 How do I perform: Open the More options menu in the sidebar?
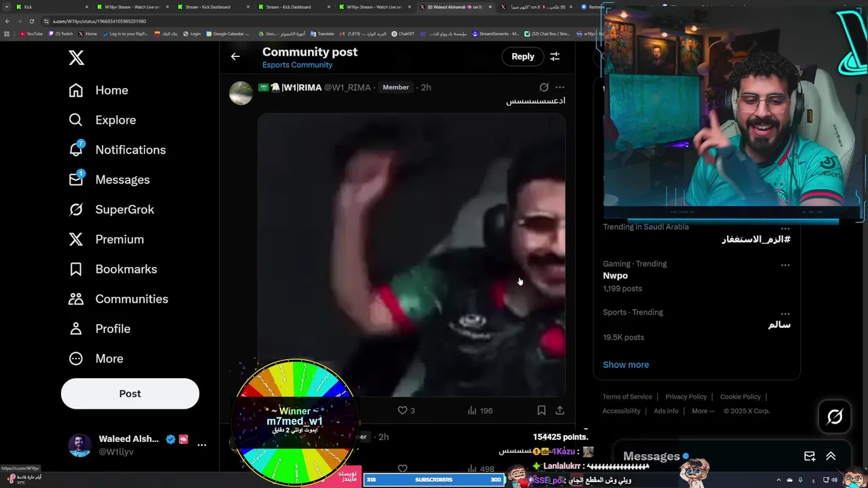coord(96,359)
